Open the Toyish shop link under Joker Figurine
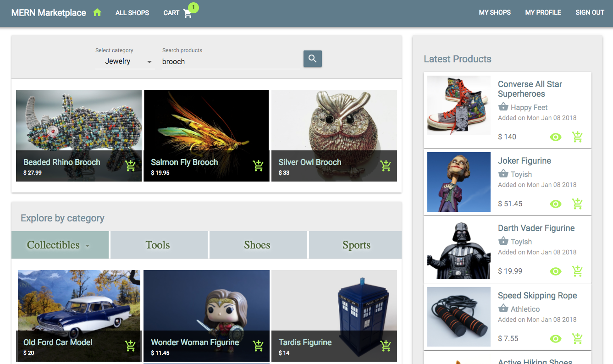Screen dimensions: 613x364 [x=521, y=174]
